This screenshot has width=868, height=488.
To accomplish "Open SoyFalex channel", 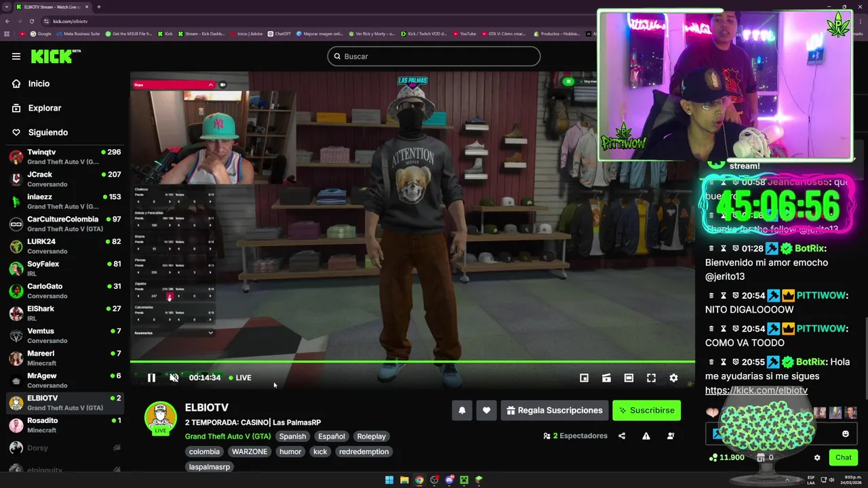I will tap(65, 268).
